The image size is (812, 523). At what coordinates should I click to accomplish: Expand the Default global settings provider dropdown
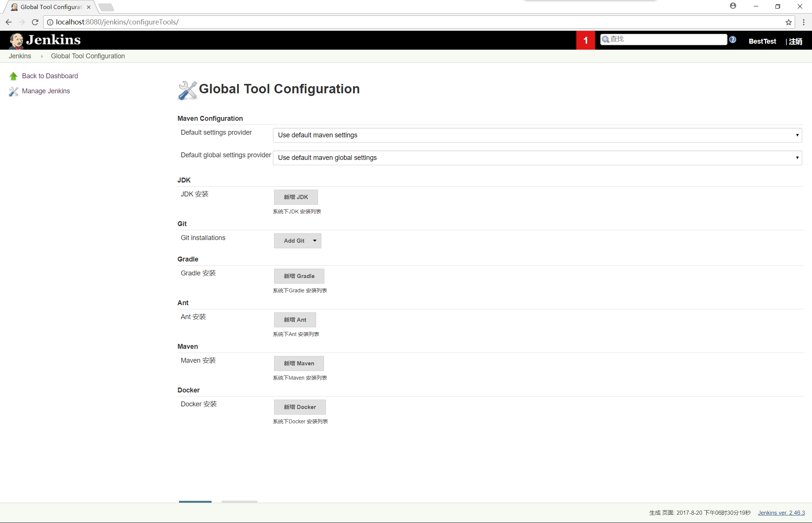pos(537,158)
